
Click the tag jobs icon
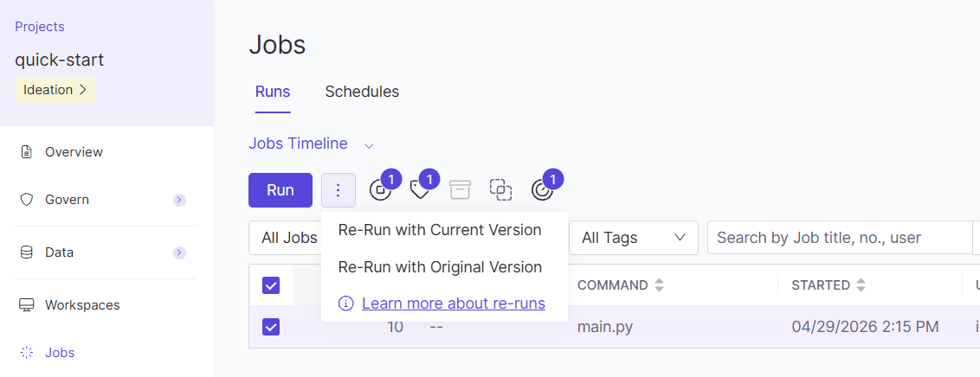[x=419, y=189]
